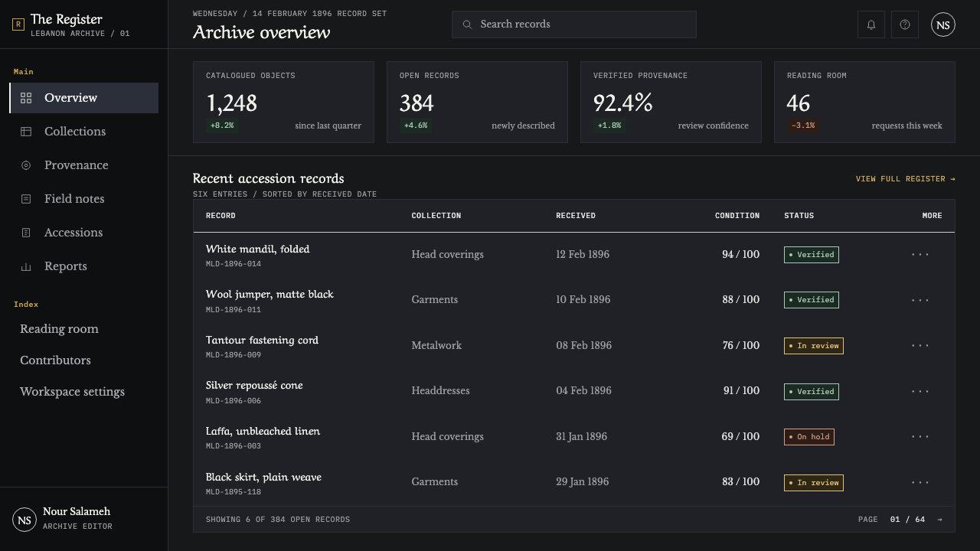Image resolution: width=980 pixels, height=551 pixels.
Task: Open Contributors index link
Action: coord(55,360)
